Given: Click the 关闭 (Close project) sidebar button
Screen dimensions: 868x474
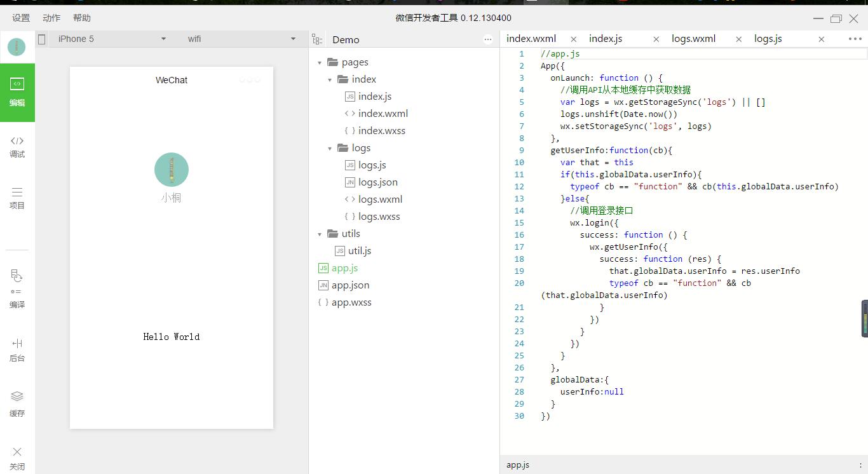Looking at the screenshot, I should pyautogui.click(x=17, y=458).
